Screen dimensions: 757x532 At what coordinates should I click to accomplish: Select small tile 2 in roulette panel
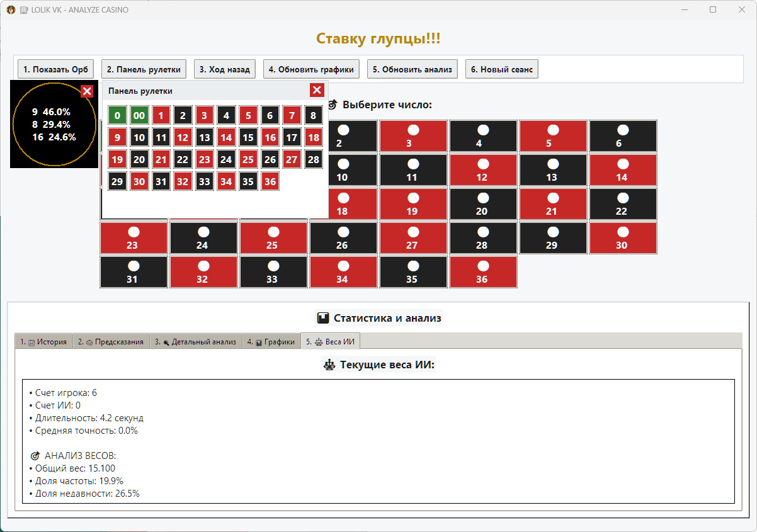pos(183,116)
